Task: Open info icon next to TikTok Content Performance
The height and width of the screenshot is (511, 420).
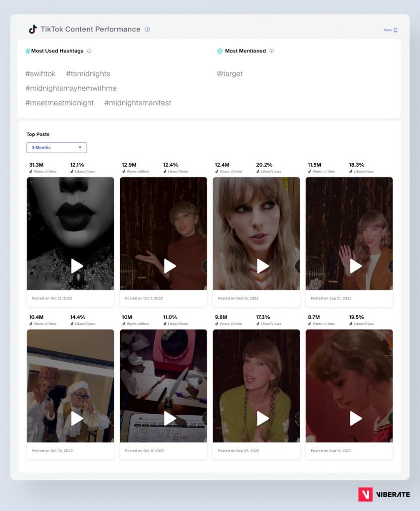Action: coord(147,29)
